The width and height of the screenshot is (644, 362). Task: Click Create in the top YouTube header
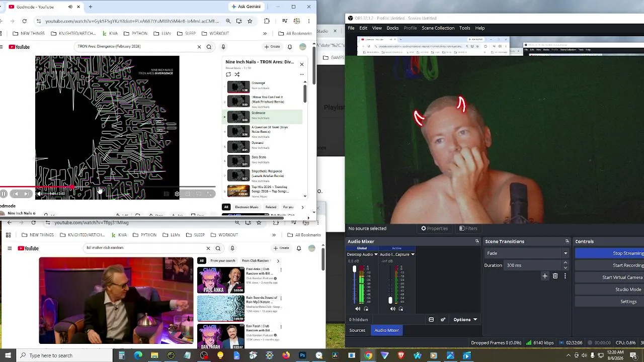tap(272, 47)
